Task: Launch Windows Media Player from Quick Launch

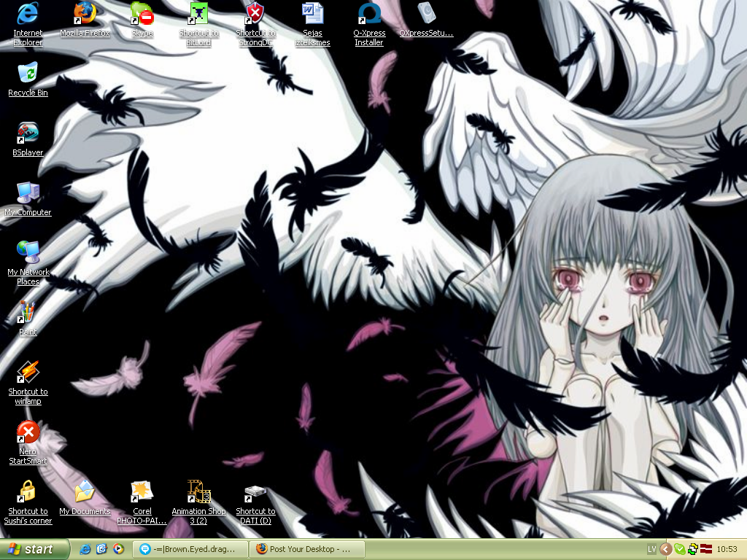Action: point(118,549)
